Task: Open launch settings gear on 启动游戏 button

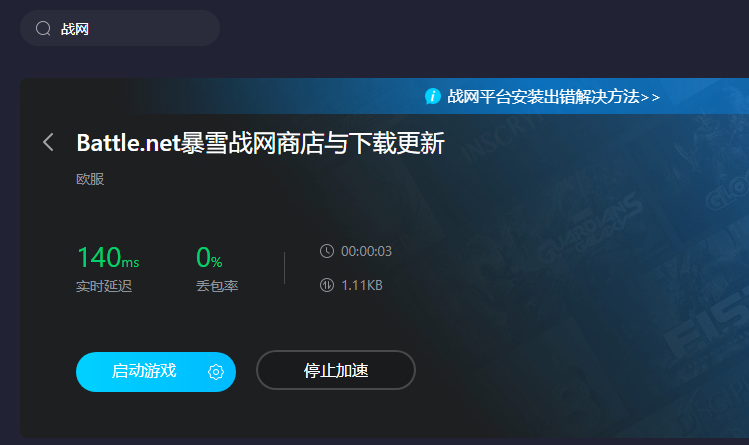Action: tap(216, 372)
